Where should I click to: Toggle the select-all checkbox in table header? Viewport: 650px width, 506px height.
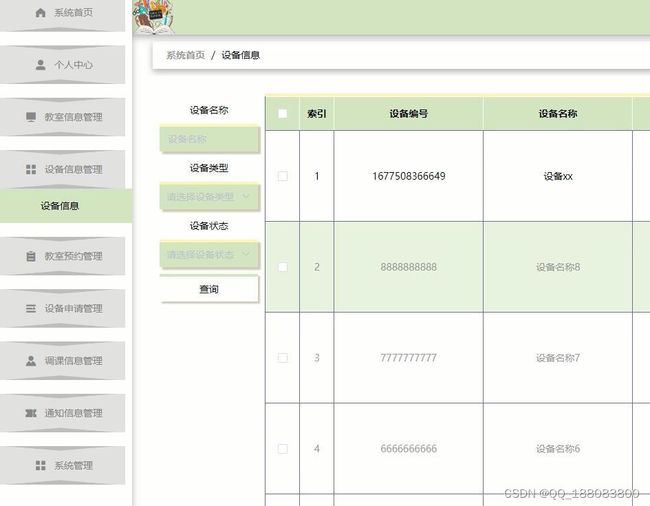coord(283,114)
